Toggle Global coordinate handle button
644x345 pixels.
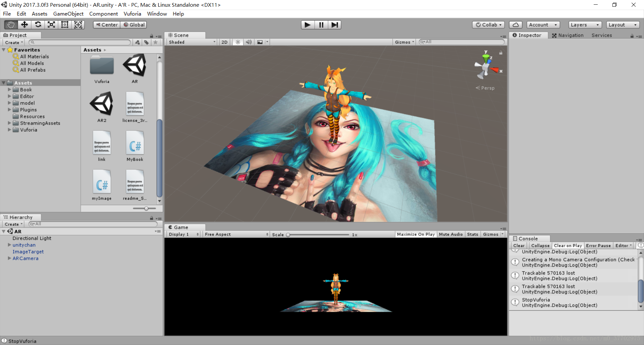(134, 25)
